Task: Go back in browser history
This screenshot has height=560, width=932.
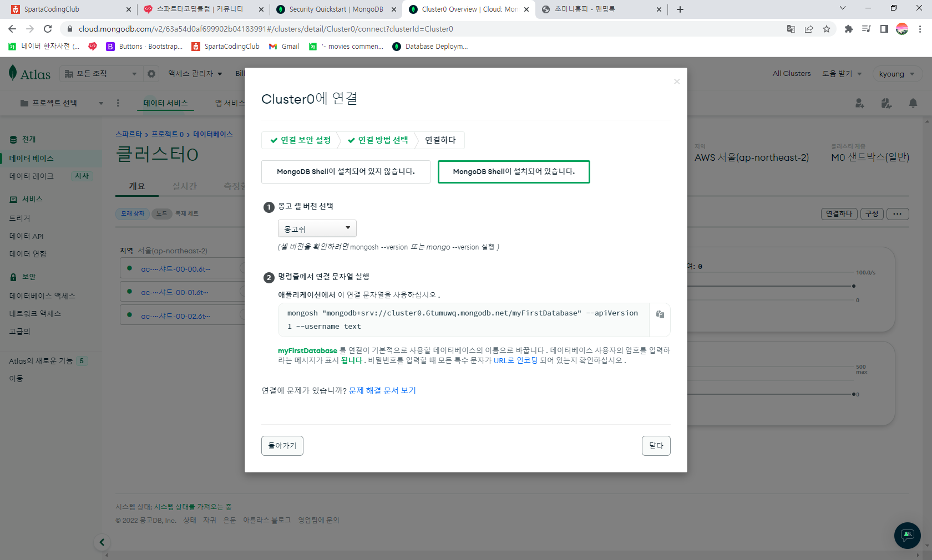Action: (12, 29)
